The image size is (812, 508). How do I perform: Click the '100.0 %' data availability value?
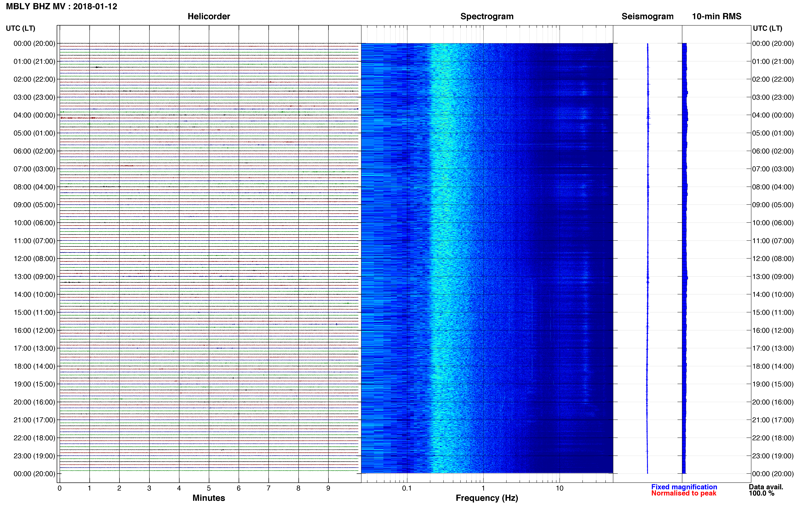761,493
